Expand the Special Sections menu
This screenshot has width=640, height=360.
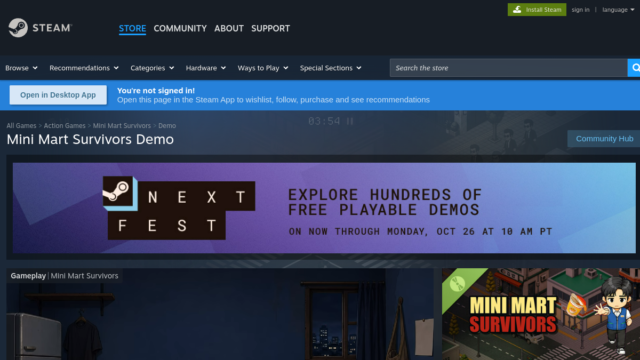[330, 68]
